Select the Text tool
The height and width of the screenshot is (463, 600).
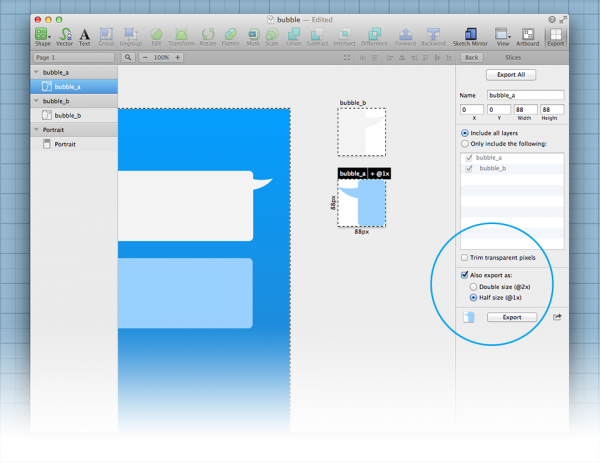[84, 35]
